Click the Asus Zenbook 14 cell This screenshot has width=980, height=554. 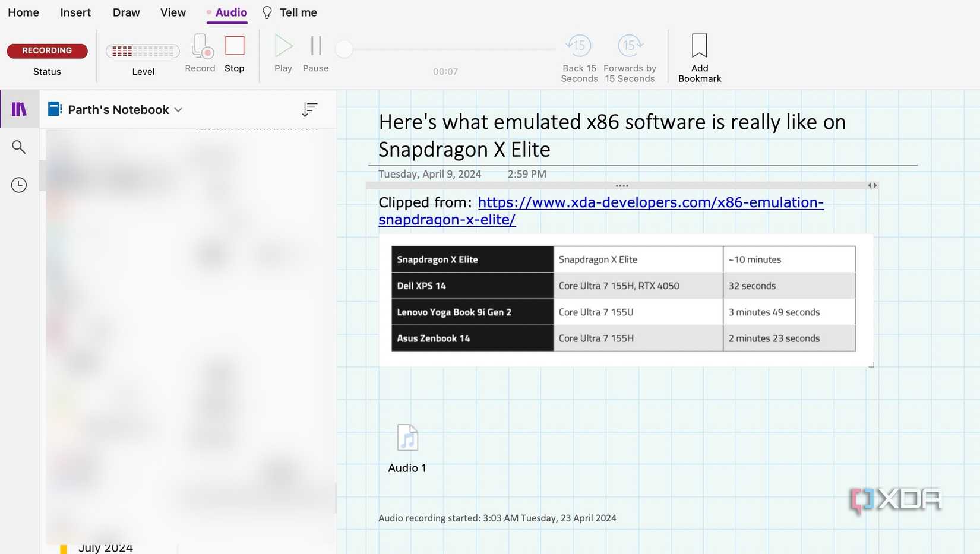pyautogui.click(x=472, y=338)
